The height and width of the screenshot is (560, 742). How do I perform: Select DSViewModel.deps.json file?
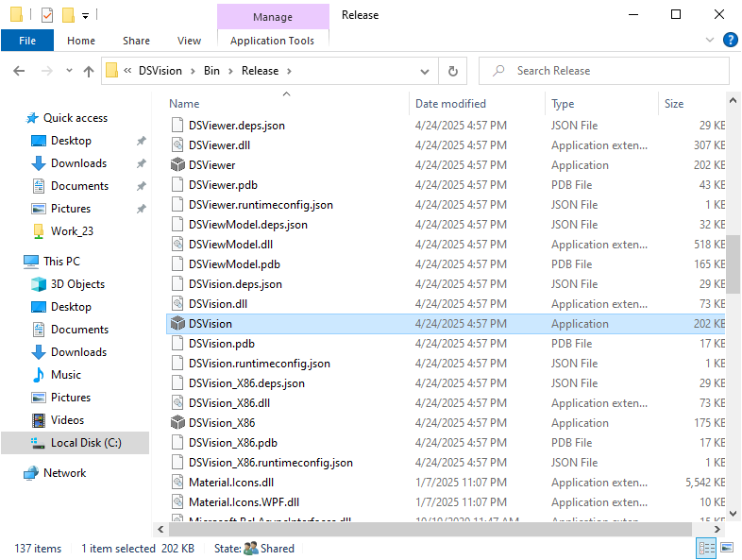click(x=248, y=225)
